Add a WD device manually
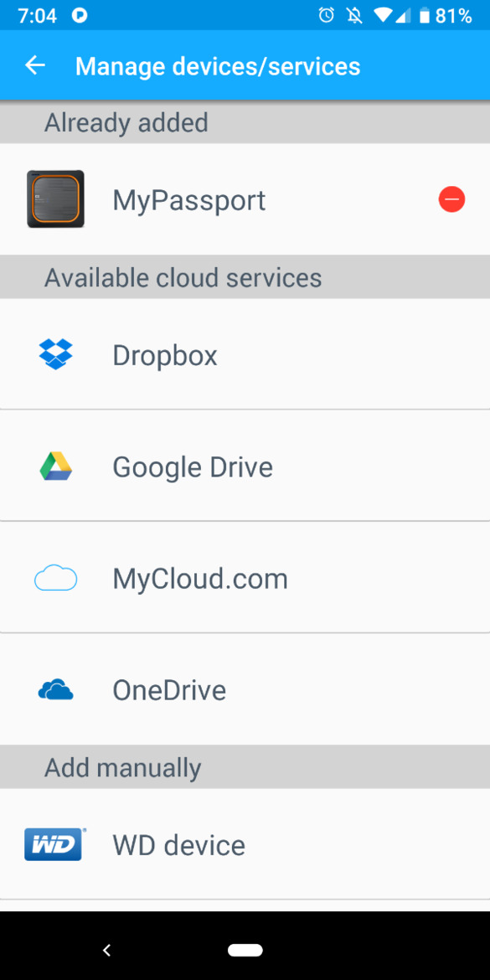Screen dimensions: 490x980 pyautogui.click(x=245, y=844)
